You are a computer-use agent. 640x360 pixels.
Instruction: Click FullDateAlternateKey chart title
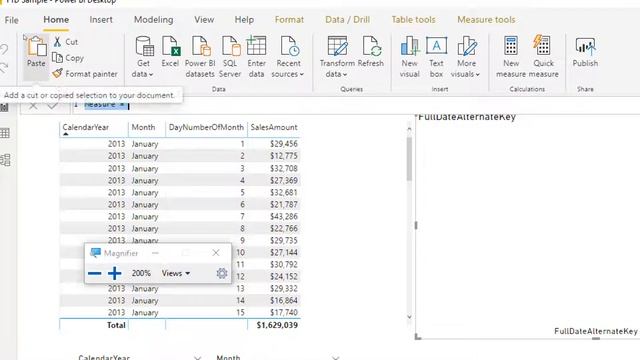(x=467, y=117)
